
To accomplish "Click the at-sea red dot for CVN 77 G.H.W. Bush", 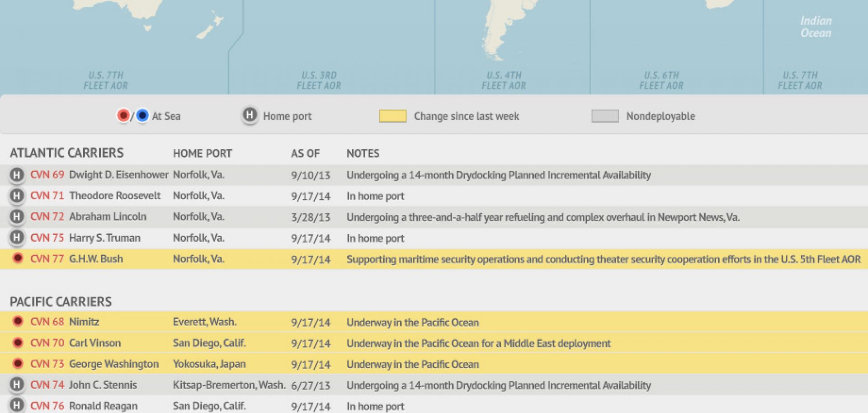I will coord(18,258).
